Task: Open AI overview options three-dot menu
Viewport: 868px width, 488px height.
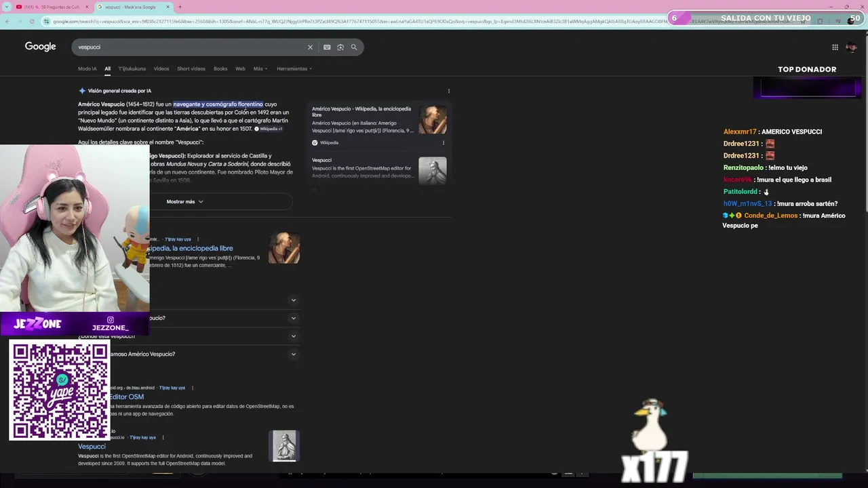Action: click(x=449, y=91)
